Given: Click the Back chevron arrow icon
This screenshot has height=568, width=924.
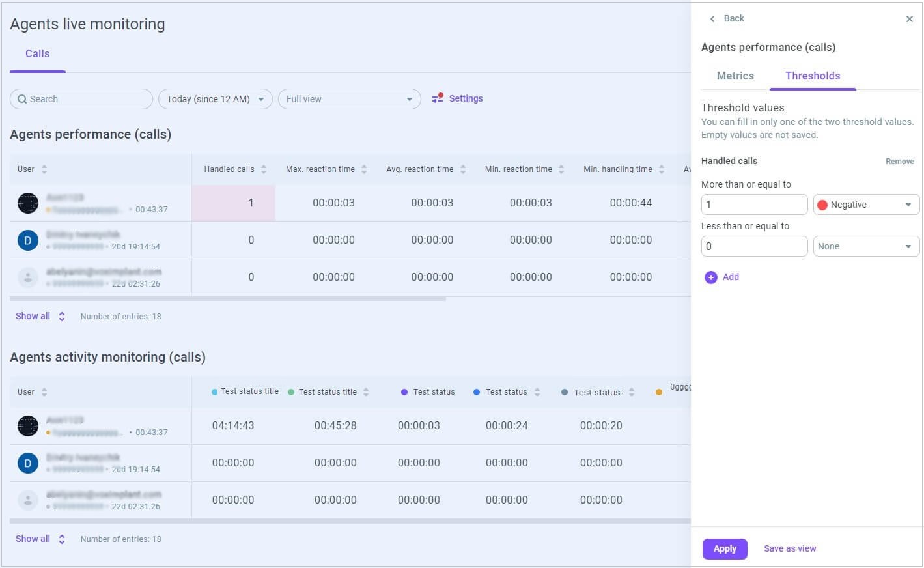Looking at the screenshot, I should click(x=712, y=19).
